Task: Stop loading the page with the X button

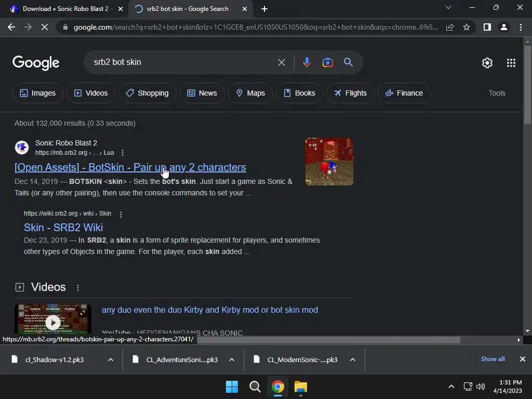Action: (45, 27)
